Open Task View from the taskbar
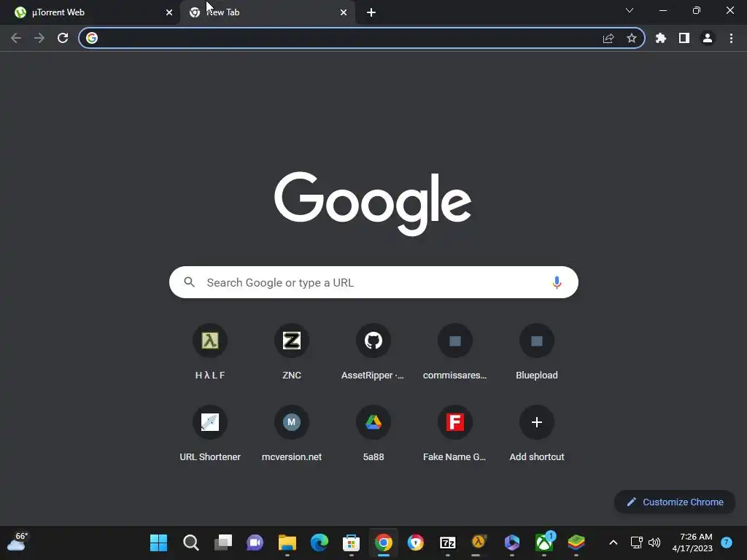This screenshot has width=747, height=560. [223, 542]
